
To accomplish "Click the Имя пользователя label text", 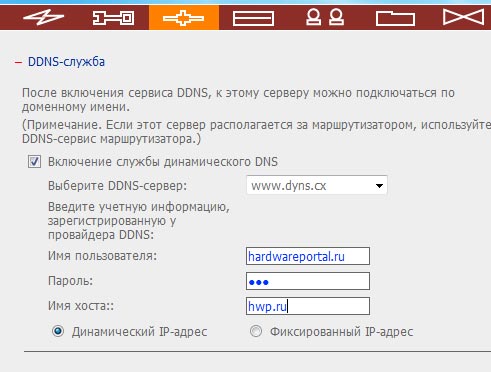I will coord(102,256).
